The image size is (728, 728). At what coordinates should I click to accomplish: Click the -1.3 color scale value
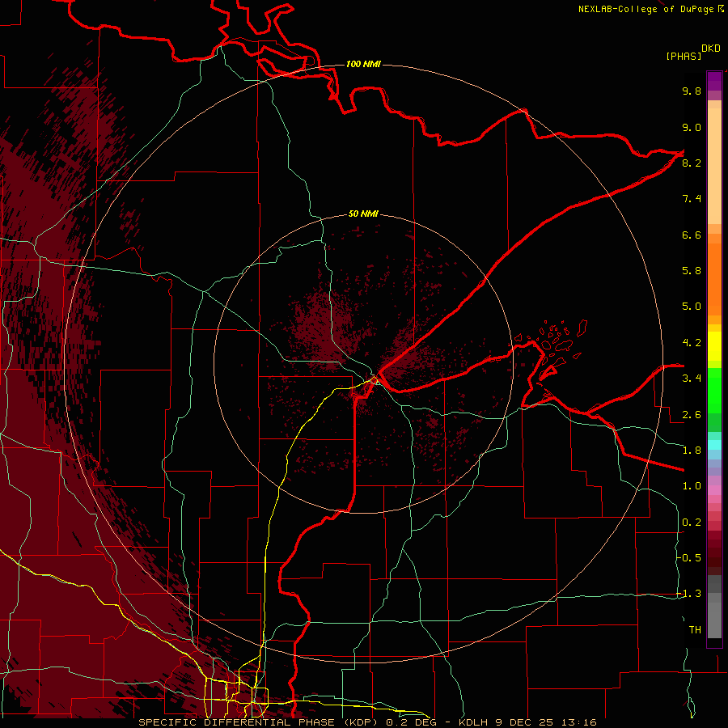(x=689, y=595)
